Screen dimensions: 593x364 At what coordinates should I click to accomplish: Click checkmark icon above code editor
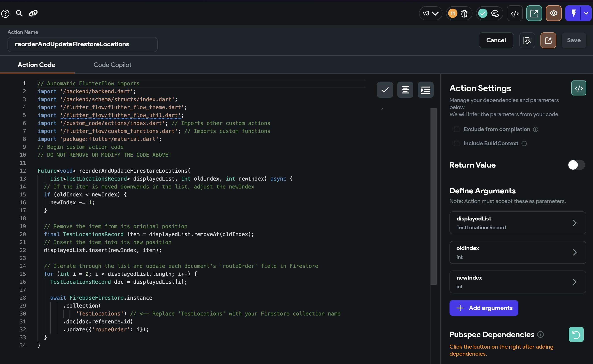point(385,90)
